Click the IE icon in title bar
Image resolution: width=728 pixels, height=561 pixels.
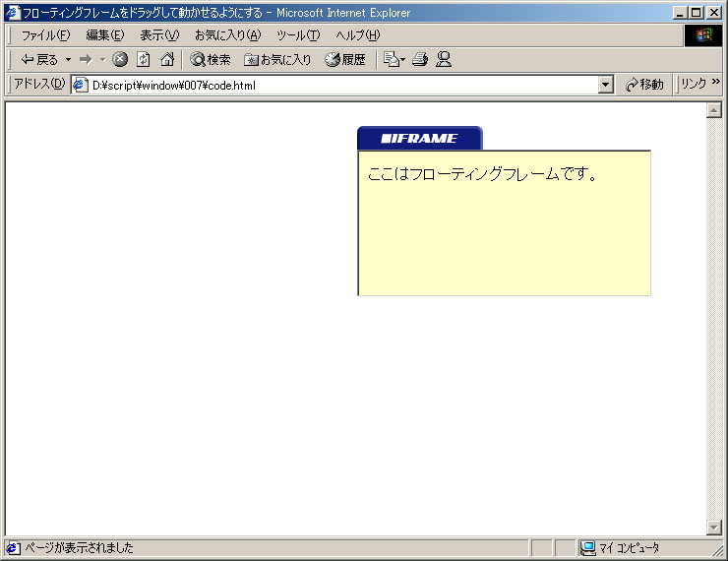[13, 13]
